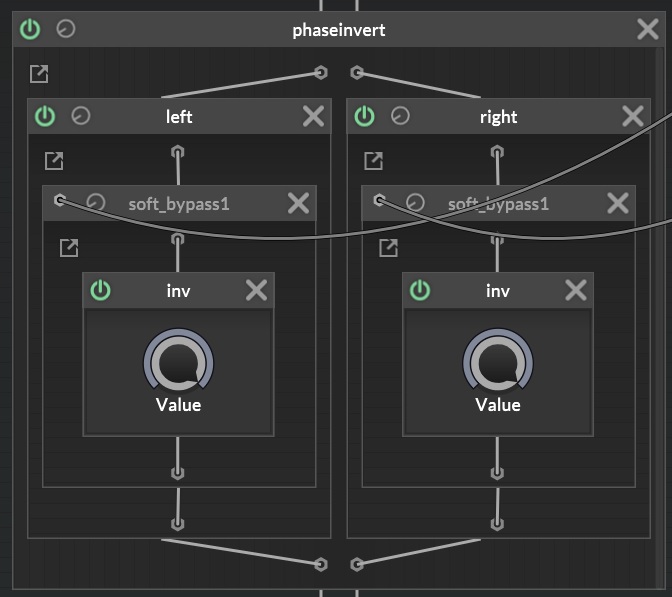Toggle power on the left container

click(x=45, y=116)
